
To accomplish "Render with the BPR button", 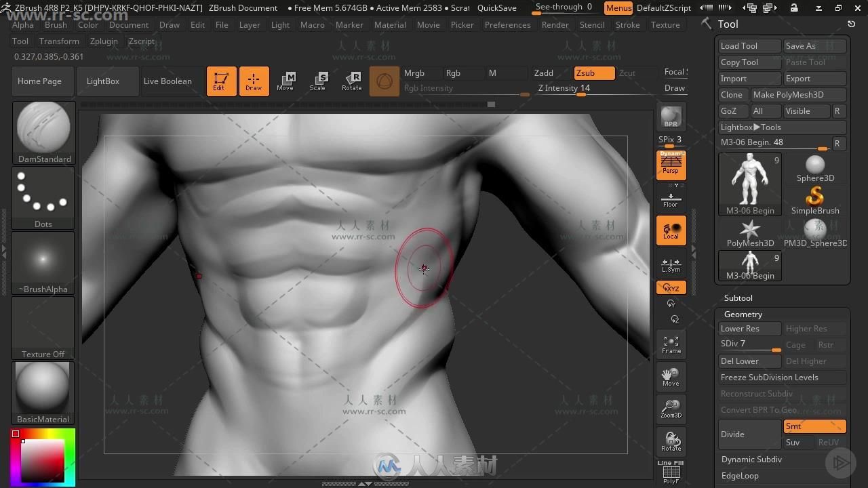I will click(x=671, y=117).
